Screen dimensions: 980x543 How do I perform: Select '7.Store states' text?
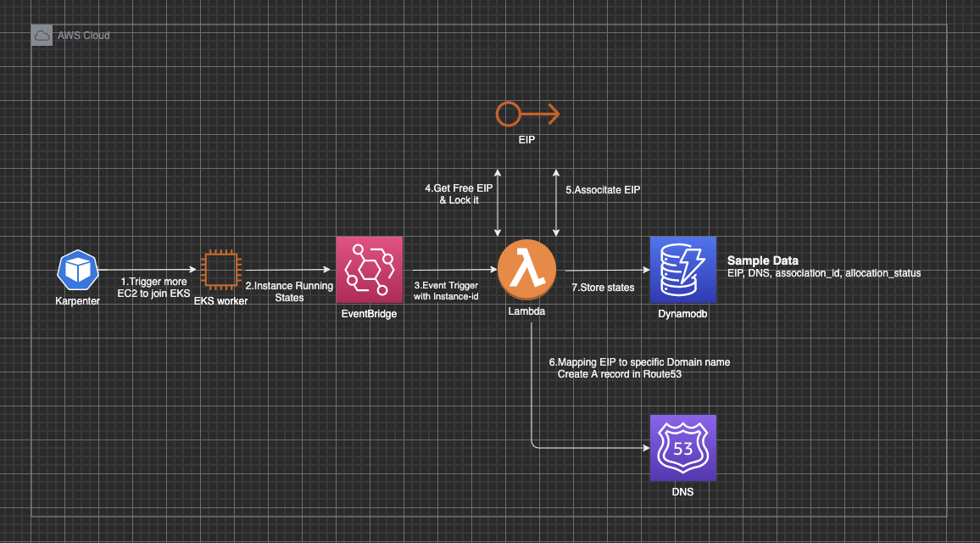tap(603, 288)
